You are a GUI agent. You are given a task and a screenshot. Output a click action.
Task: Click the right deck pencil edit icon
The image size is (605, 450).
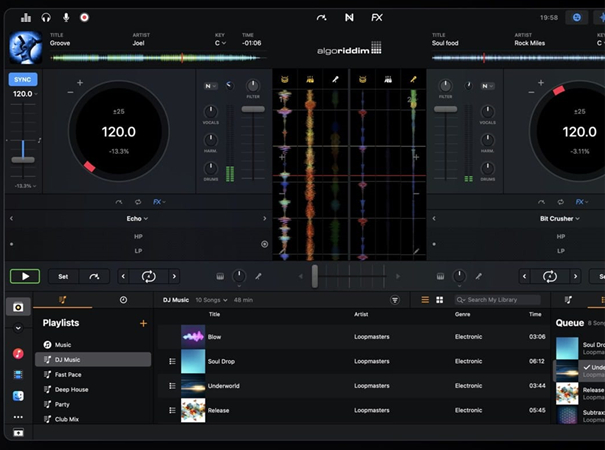click(478, 276)
